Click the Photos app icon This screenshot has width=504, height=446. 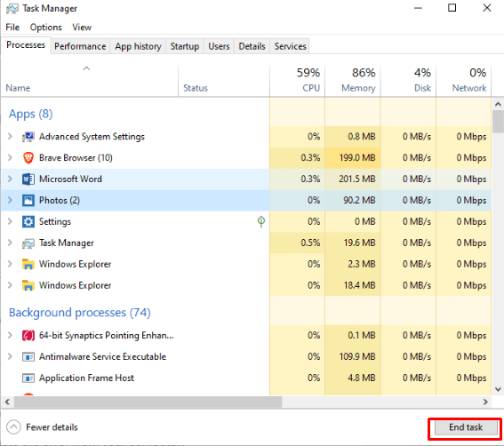click(x=28, y=200)
